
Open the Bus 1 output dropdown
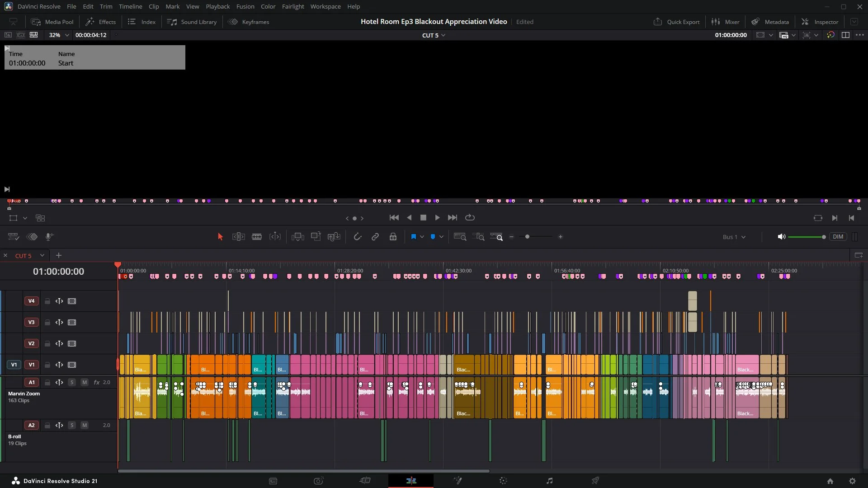tap(734, 237)
